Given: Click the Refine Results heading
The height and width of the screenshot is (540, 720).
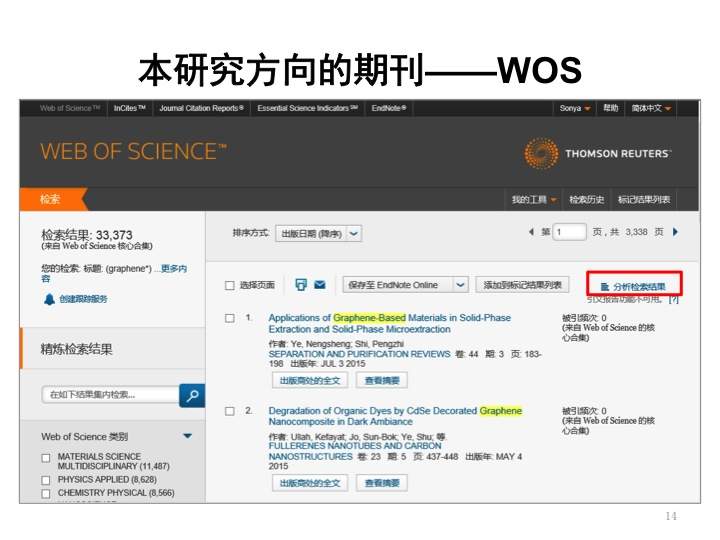Looking at the screenshot, I should coord(76,349).
